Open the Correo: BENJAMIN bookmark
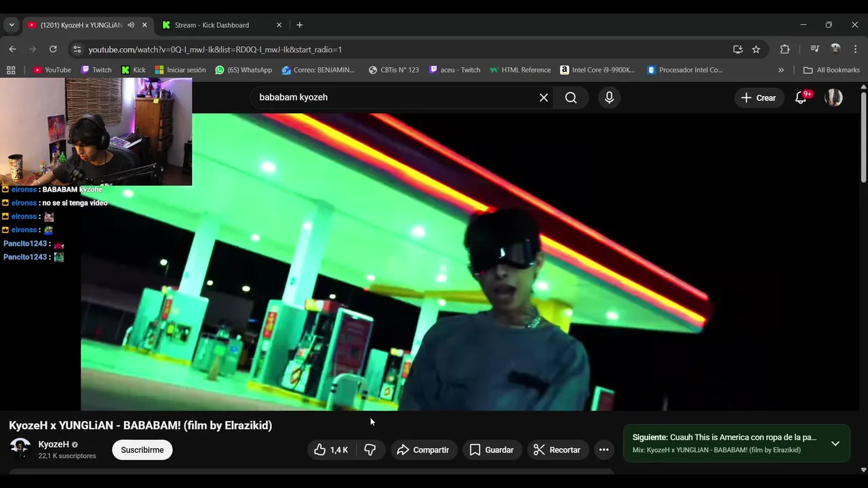The height and width of the screenshot is (488, 868). 318,70
